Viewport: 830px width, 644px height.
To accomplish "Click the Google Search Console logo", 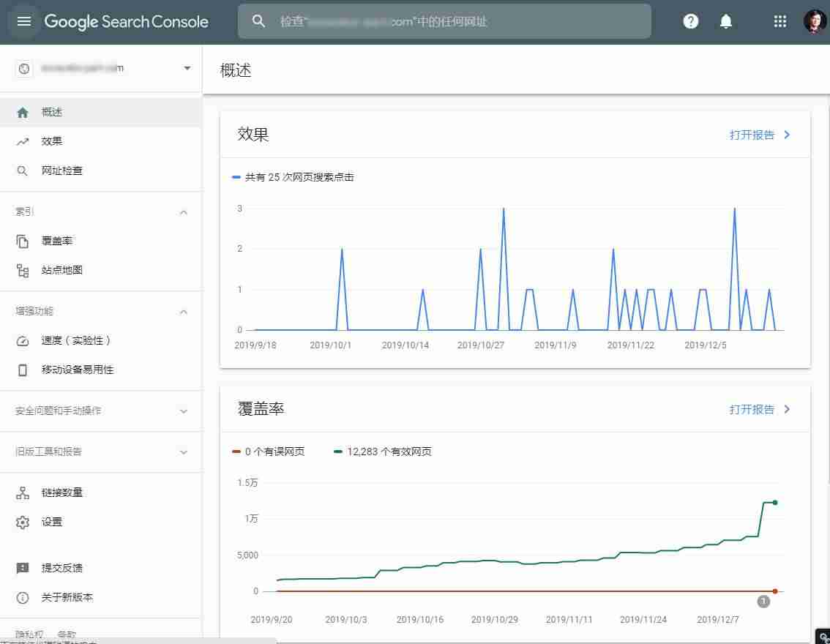I will tap(126, 22).
